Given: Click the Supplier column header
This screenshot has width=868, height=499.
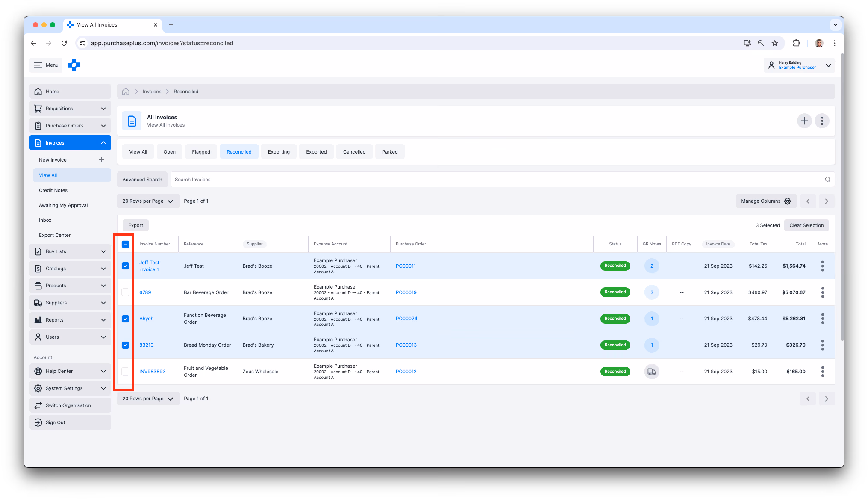Looking at the screenshot, I should pos(254,244).
